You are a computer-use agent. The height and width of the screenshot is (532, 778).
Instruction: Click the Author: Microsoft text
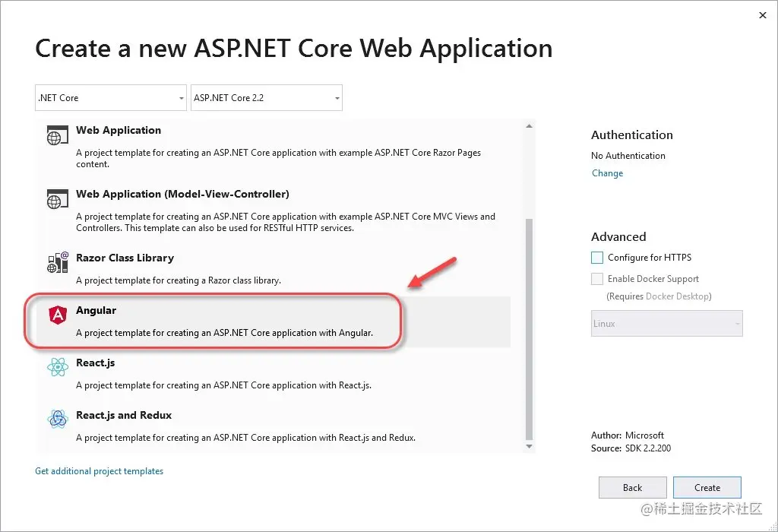tap(627, 435)
